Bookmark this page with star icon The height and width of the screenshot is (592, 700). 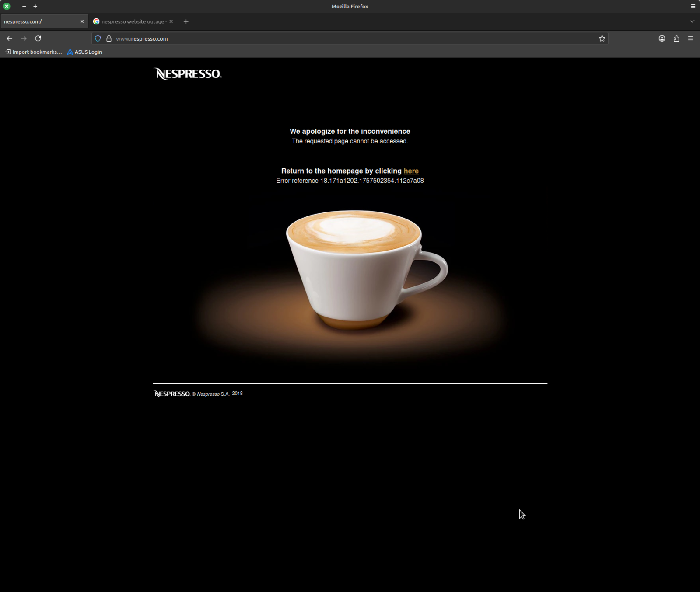point(602,38)
